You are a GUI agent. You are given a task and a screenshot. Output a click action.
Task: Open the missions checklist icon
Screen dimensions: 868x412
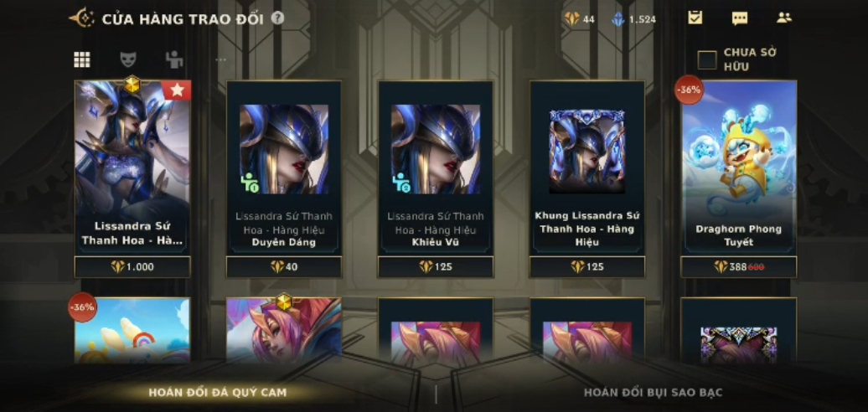point(695,18)
